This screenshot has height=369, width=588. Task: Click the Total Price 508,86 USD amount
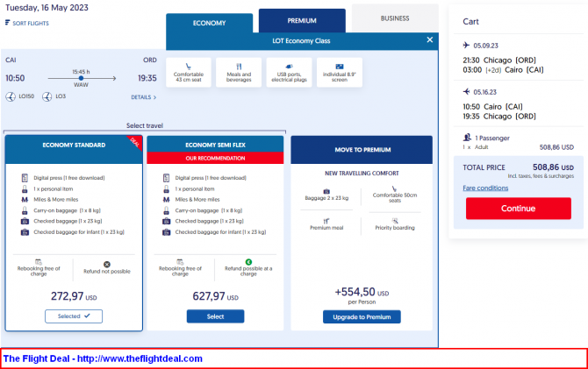pyautogui.click(x=553, y=167)
